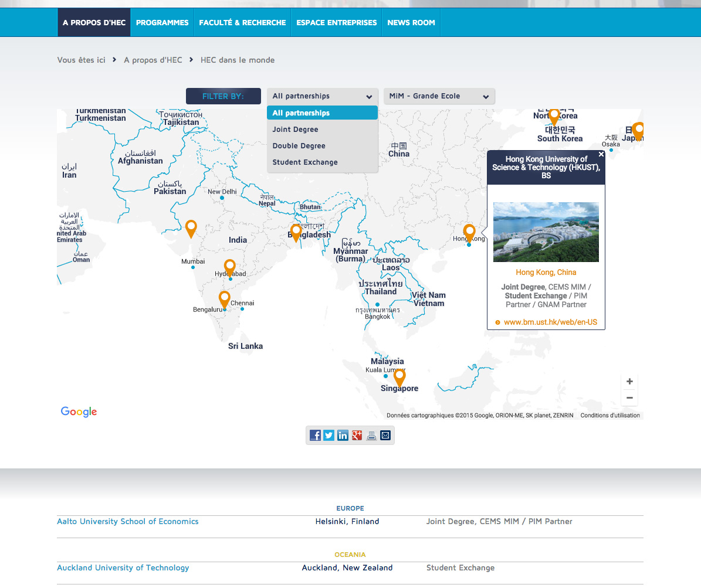This screenshot has width=701, height=588.
Task: Open PROGRAMMES nav tab
Action: coord(162,22)
